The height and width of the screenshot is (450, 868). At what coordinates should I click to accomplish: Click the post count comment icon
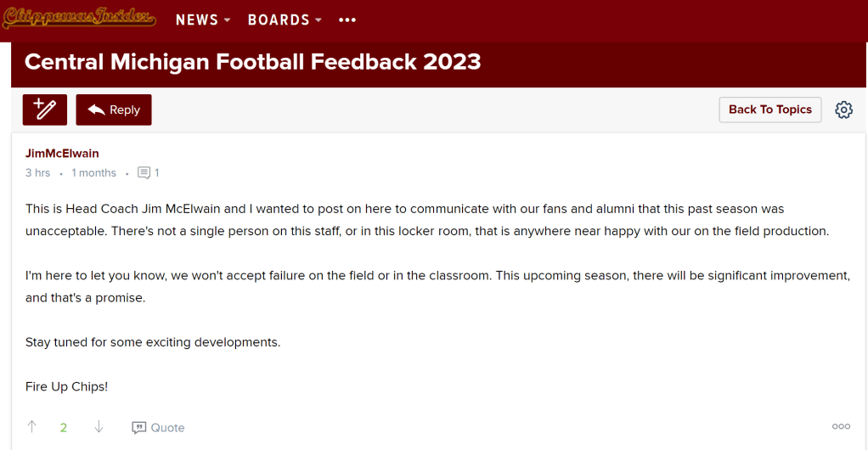pyautogui.click(x=144, y=173)
